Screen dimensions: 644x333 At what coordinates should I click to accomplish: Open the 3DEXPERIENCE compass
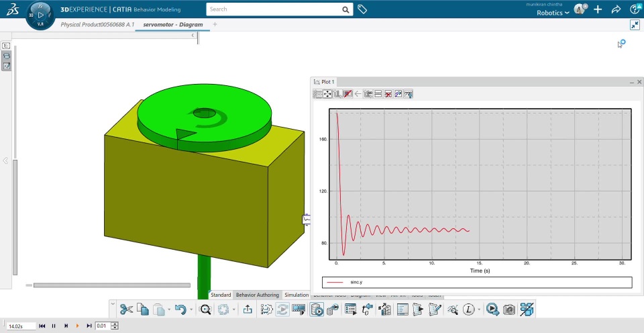(x=40, y=15)
